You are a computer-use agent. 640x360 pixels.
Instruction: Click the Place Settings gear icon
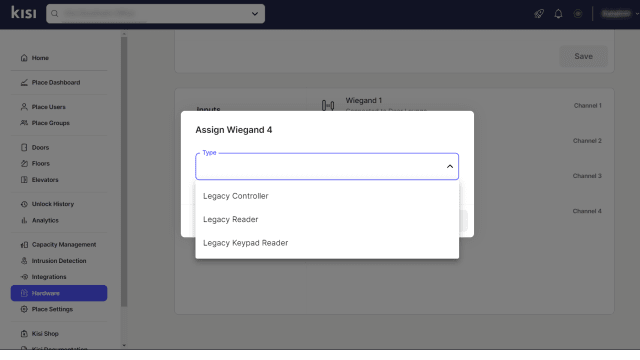(24, 309)
